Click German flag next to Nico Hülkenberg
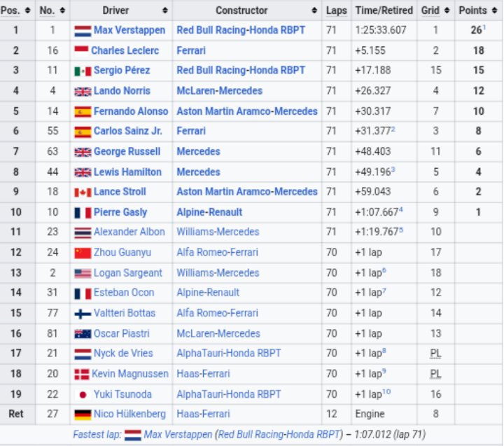 [83, 414]
